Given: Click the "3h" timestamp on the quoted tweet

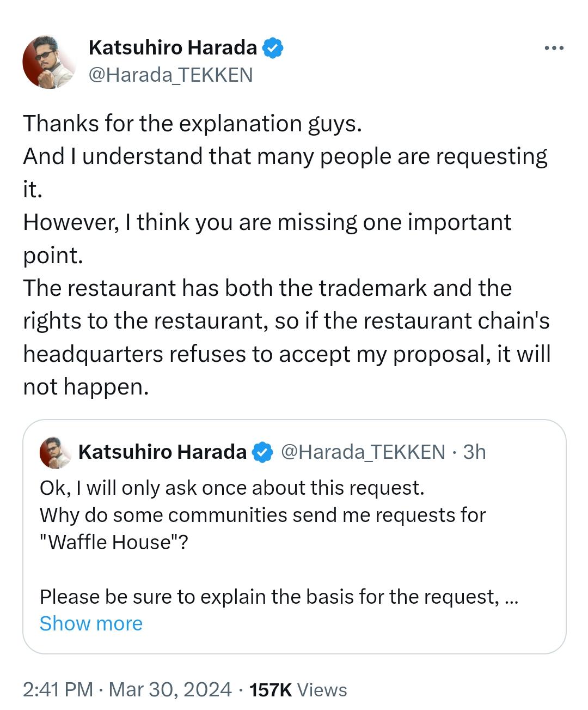Looking at the screenshot, I should point(474,452).
